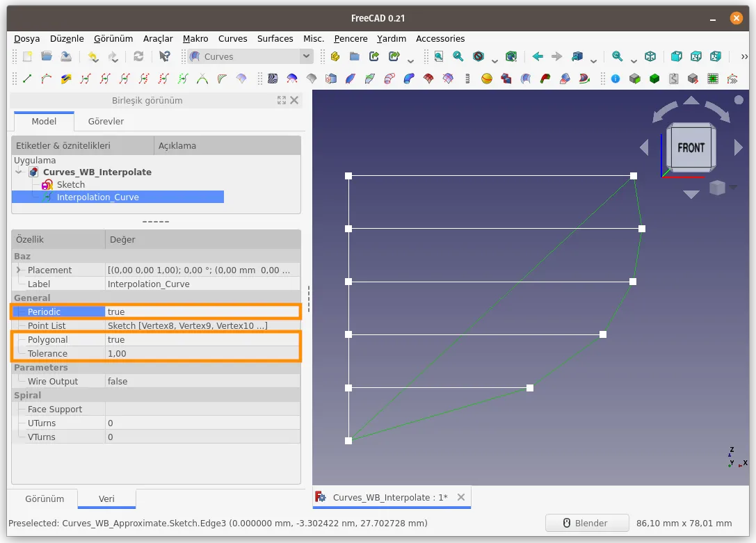Select the Veri property tab
The height and width of the screenshot is (543, 756).
(106, 499)
